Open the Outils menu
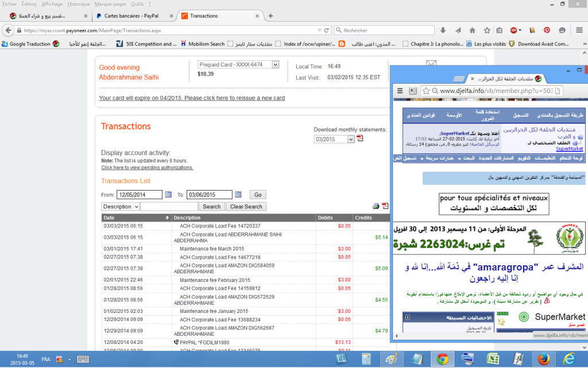The image size is (588, 368). pos(137,4)
